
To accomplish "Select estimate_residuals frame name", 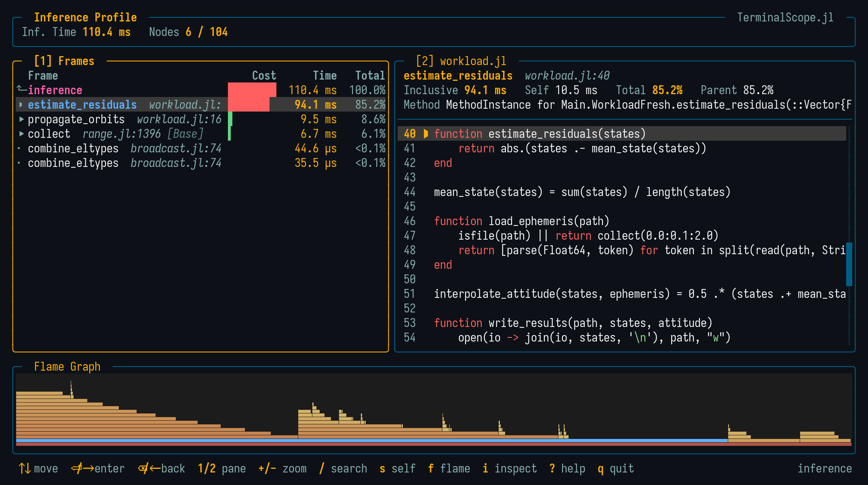I will coord(82,105).
